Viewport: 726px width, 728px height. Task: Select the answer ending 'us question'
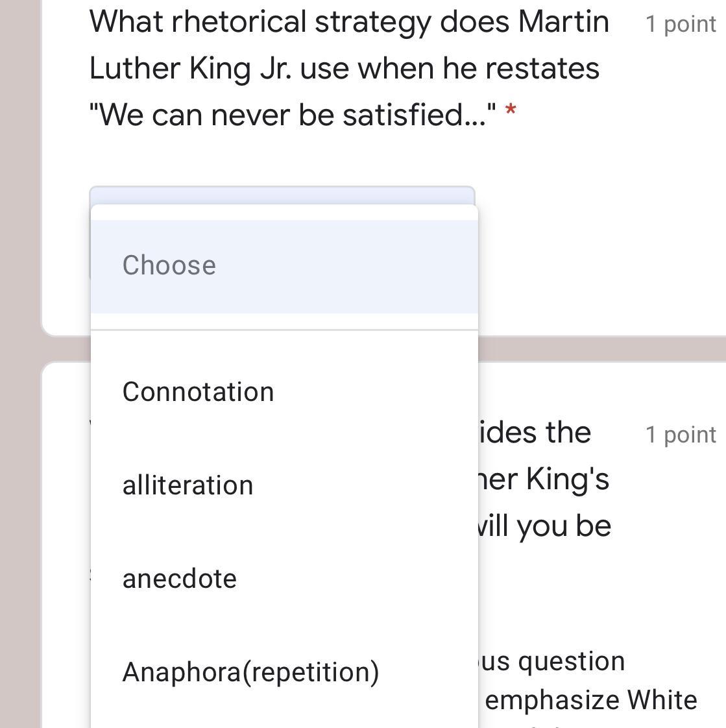tap(551, 662)
